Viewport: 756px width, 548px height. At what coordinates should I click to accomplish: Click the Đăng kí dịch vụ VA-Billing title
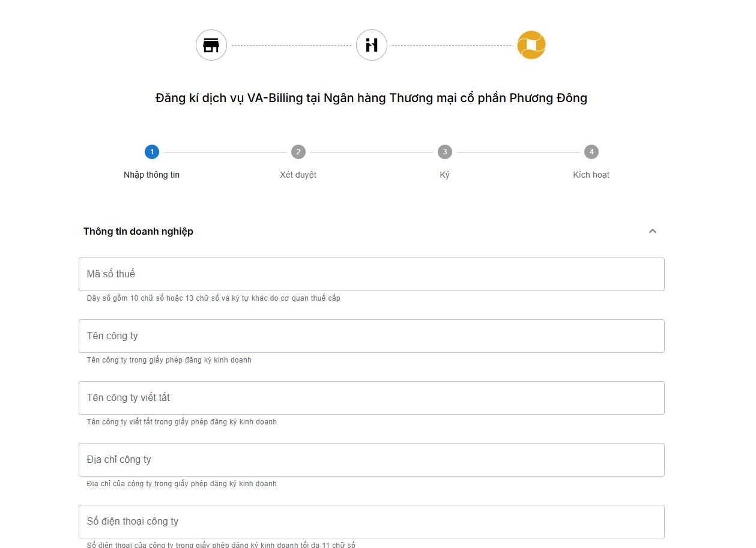point(372,98)
